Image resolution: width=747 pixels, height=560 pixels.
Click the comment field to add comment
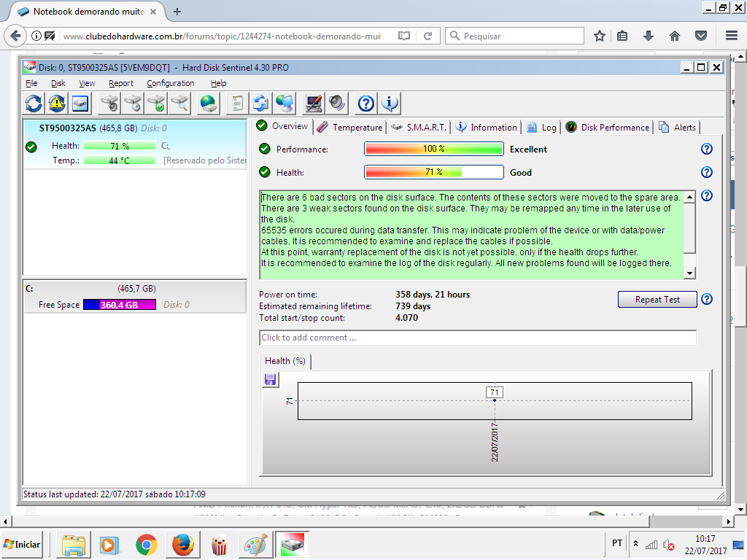478,338
